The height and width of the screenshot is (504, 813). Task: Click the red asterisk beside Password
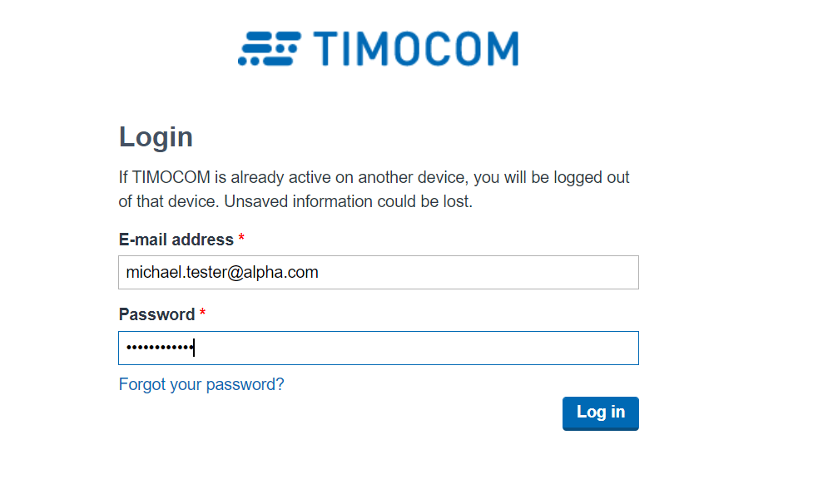click(203, 314)
